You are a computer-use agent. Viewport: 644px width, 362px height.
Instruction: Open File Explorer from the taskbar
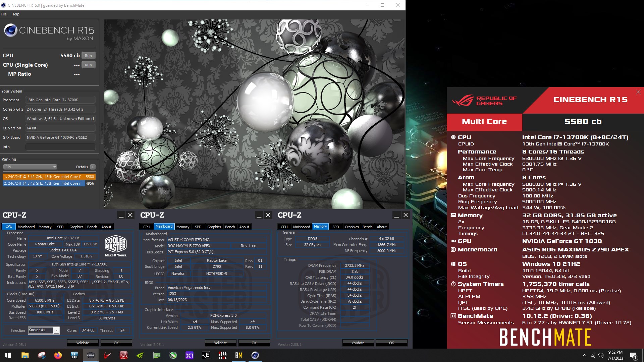point(25,355)
